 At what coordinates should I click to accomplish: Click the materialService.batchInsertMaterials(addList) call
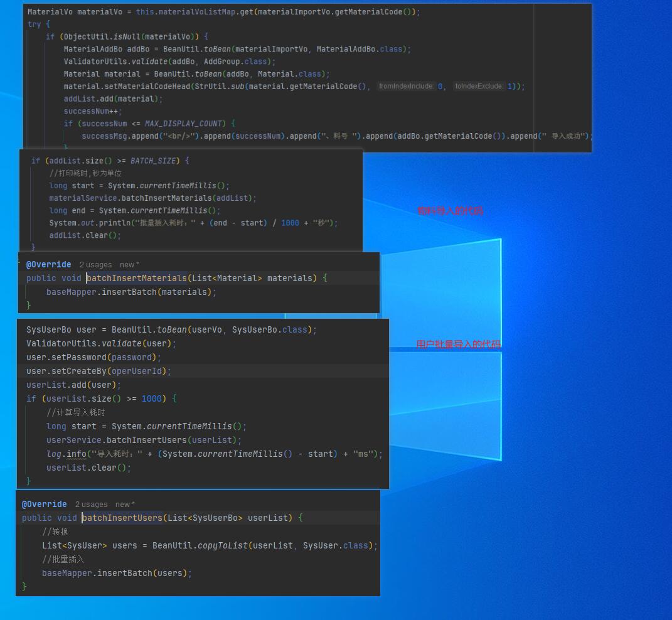pos(152,198)
